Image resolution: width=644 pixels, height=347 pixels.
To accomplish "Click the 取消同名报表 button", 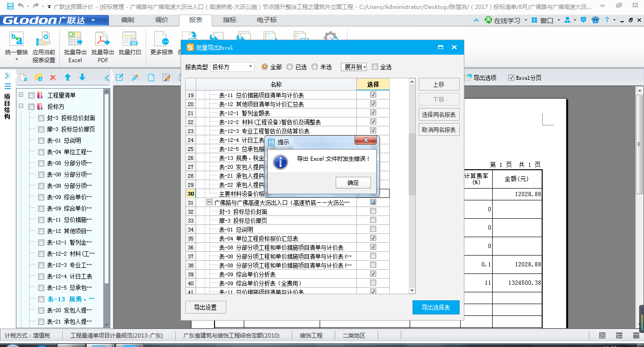I will 439,130.
